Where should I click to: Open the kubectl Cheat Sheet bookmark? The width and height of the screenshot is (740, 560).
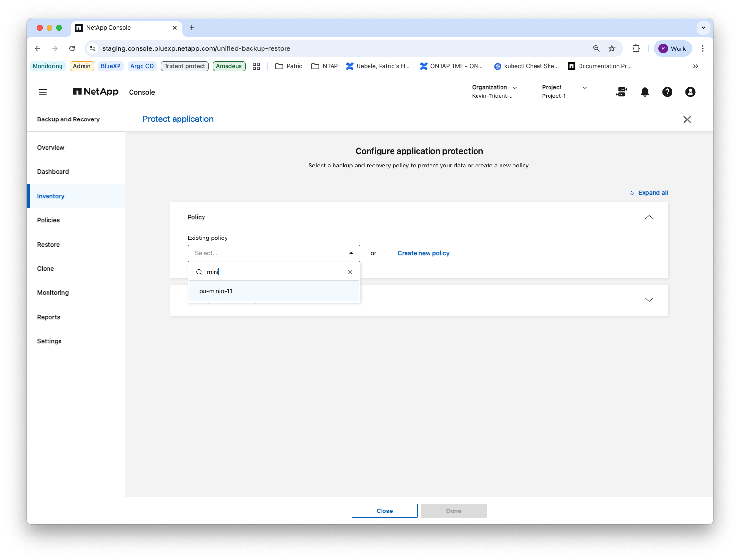click(526, 66)
